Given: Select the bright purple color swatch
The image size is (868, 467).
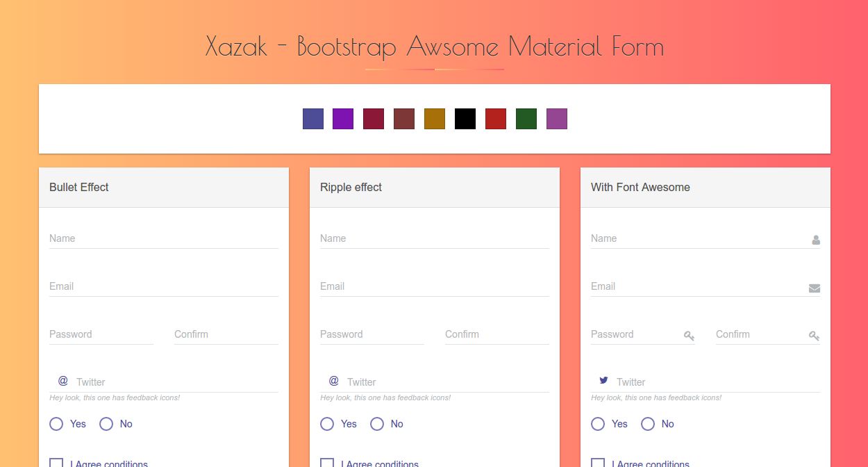Looking at the screenshot, I should point(343,119).
